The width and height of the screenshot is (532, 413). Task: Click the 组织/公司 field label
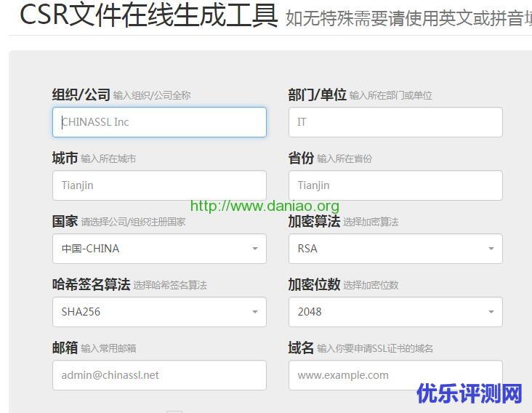(81, 95)
